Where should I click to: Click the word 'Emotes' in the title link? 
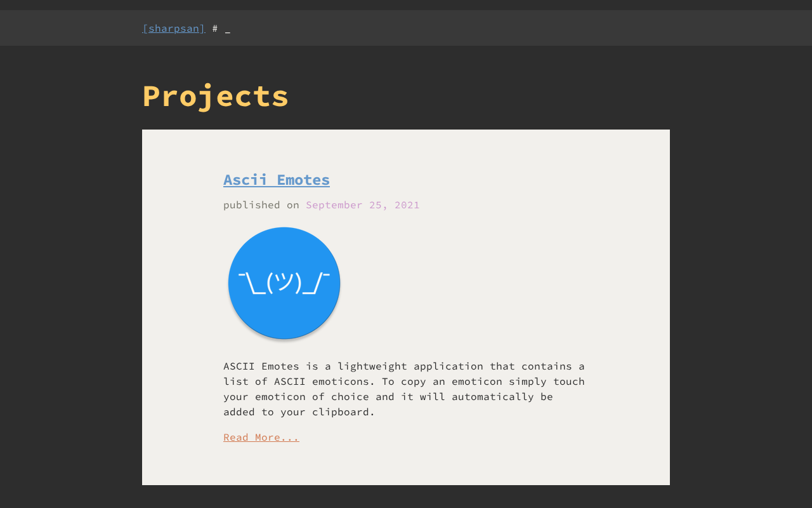pyautogui.click(x=303, y=180)
